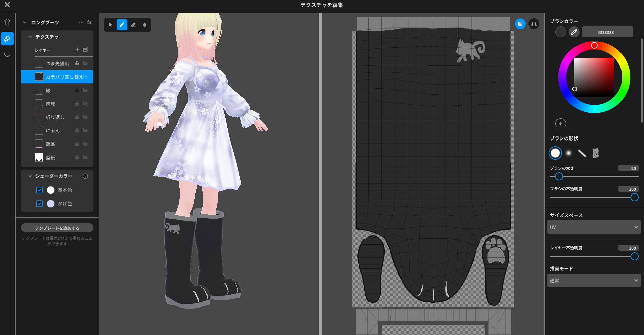Open the 描画モード blend mode dropdown
The image size is (644, 335).
[x=594, y=280]
